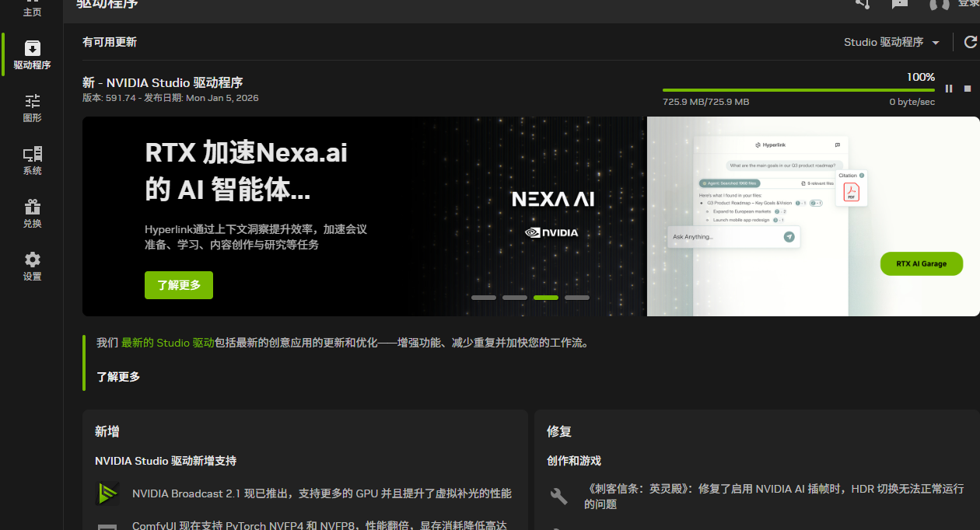Show the second banner slide indicator

[x=514, y=298]
